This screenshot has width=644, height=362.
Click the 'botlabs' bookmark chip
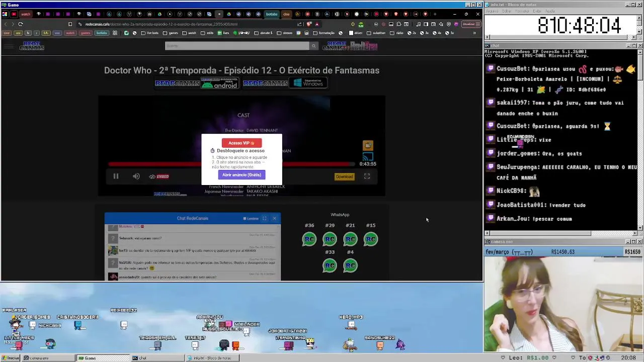pyautogui.click(x=102, y=33)
